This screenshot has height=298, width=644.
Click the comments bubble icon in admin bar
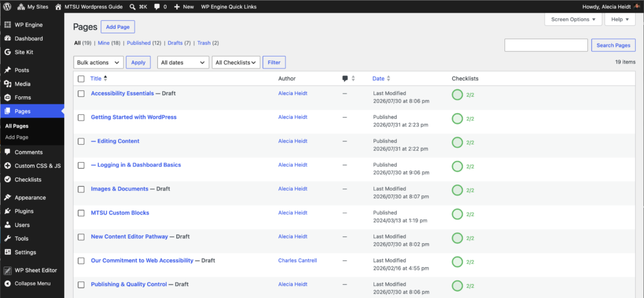[157, 7]
